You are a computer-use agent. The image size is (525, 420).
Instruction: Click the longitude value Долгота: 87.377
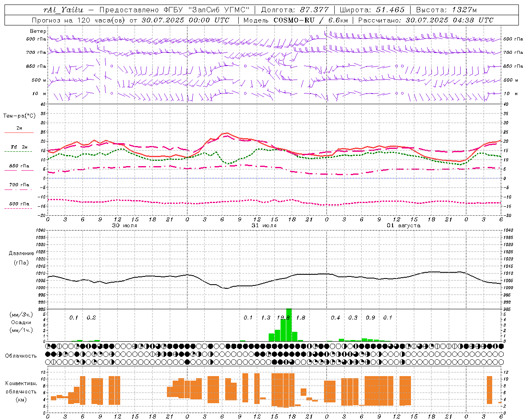294,10
